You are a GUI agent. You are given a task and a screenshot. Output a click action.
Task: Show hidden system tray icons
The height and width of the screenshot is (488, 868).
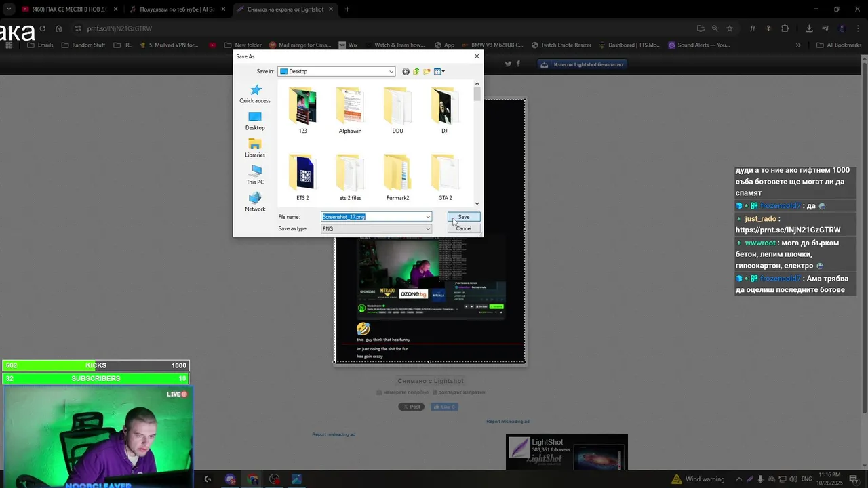coord(739,479)
